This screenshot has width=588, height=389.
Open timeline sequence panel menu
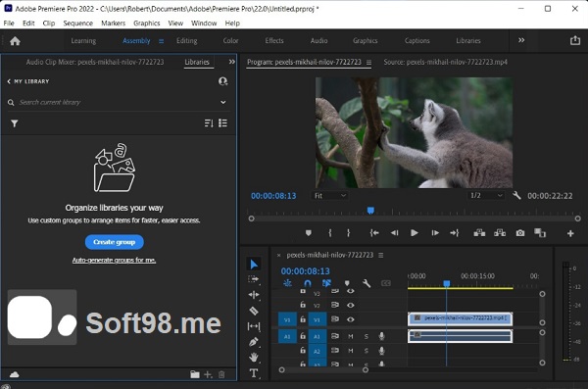coord(381,255)
